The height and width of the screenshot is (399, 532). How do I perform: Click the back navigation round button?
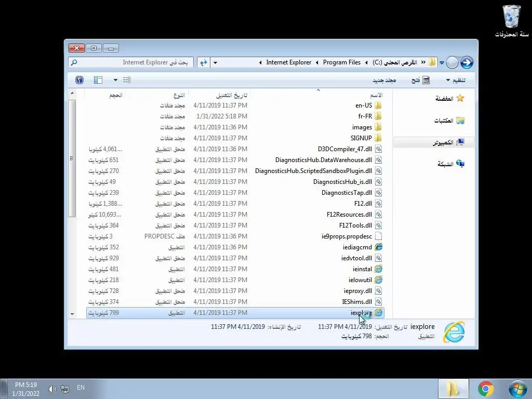coord(452,62)
